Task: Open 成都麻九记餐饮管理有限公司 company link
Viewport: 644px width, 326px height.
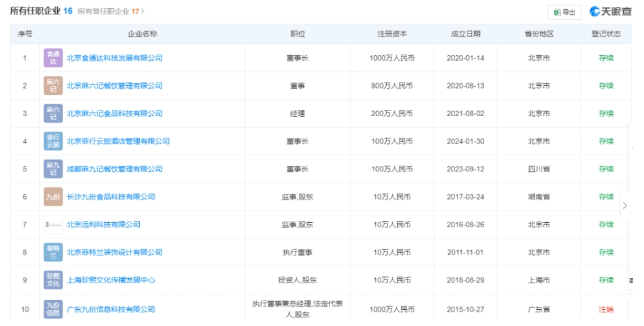Action: click(x=114, y=169)
